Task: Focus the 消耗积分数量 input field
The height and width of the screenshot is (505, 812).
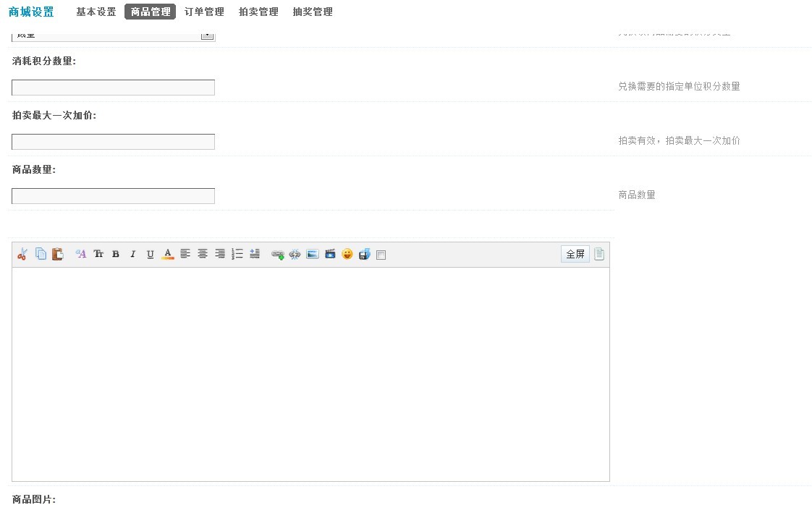Action: [113, 88]
